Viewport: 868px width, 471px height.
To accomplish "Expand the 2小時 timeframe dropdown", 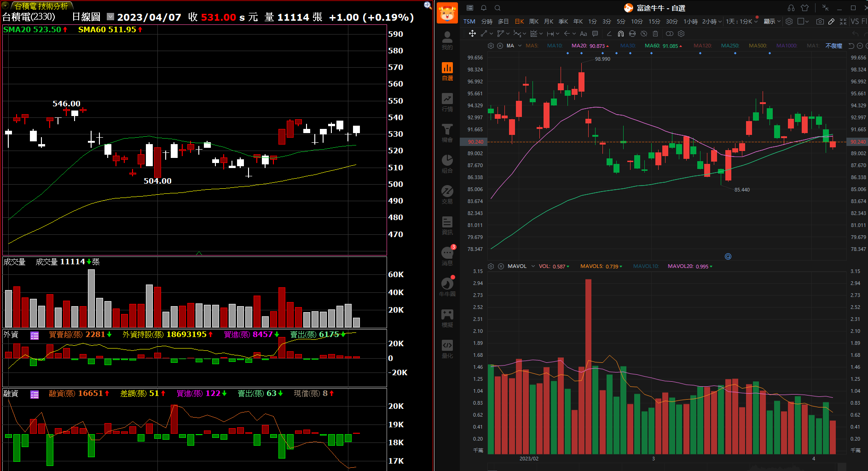I will 720,22.
